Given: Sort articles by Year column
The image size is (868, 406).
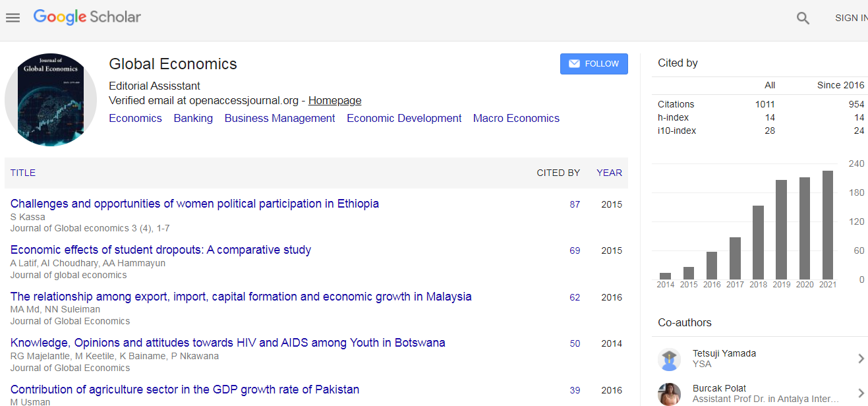Looking at the screenshot, I should pos(609,173).
